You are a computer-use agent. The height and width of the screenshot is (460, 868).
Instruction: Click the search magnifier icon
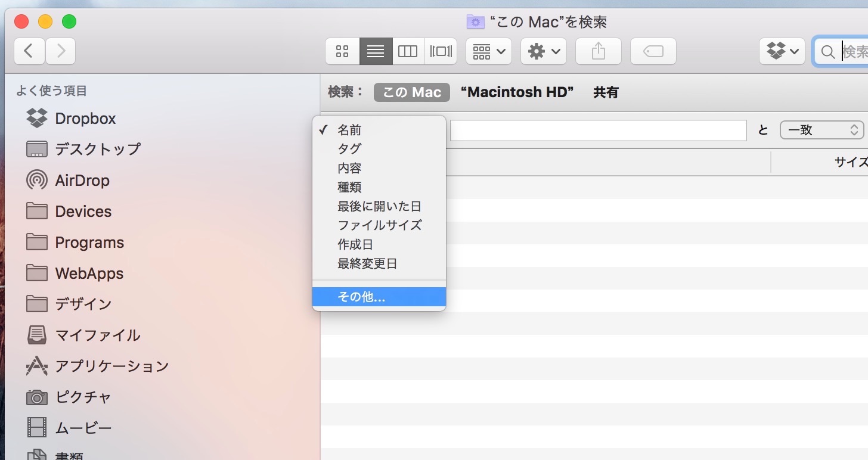pyautogui.click(x=827, y=52)
